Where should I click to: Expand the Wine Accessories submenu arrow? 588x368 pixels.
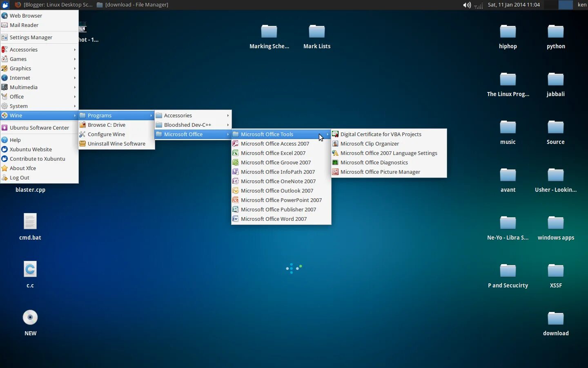coord(228,115)
